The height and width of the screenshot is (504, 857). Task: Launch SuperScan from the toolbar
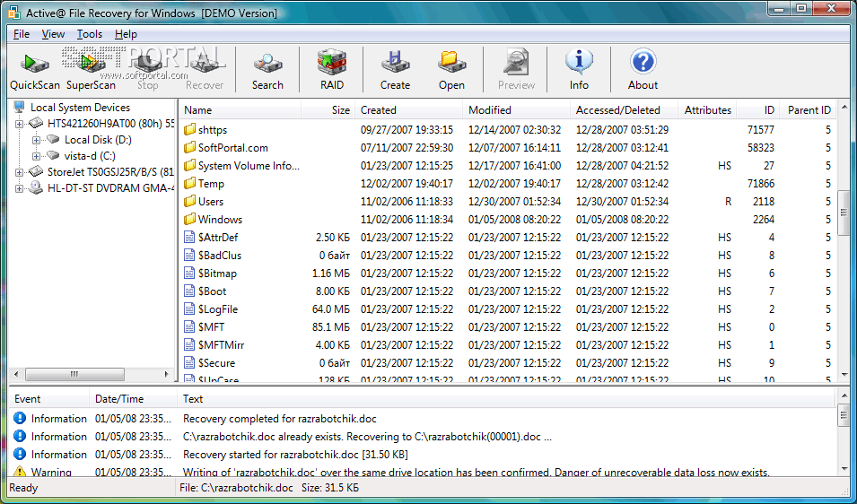(x=91, y=70)
